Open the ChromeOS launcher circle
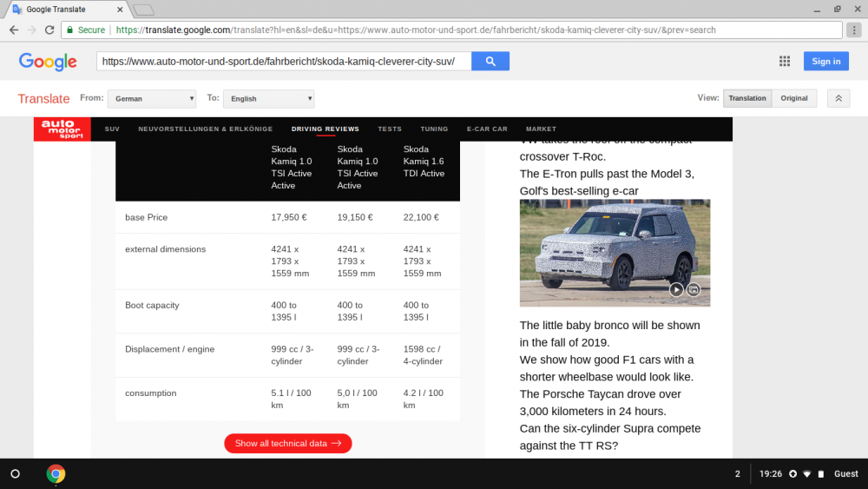 (16, 474)
